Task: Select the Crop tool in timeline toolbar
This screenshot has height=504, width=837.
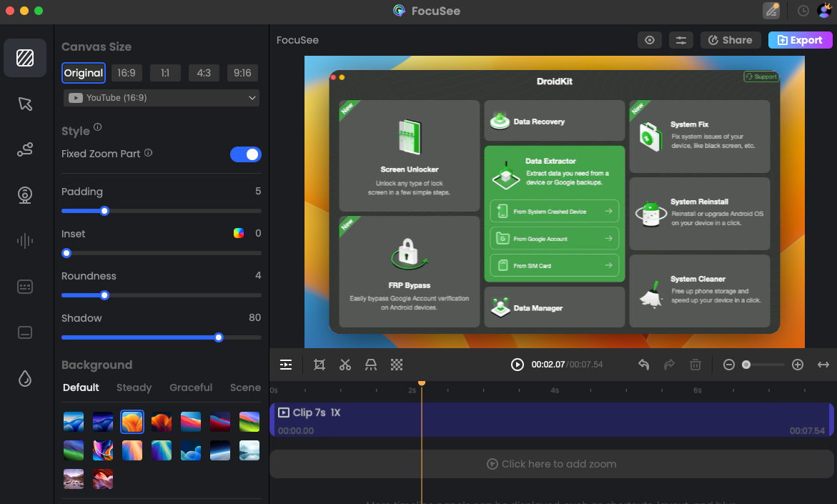Action: 320,365
